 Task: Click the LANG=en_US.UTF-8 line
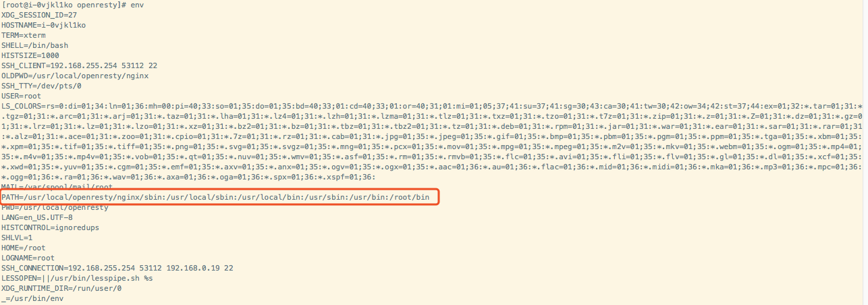point(37,217)
